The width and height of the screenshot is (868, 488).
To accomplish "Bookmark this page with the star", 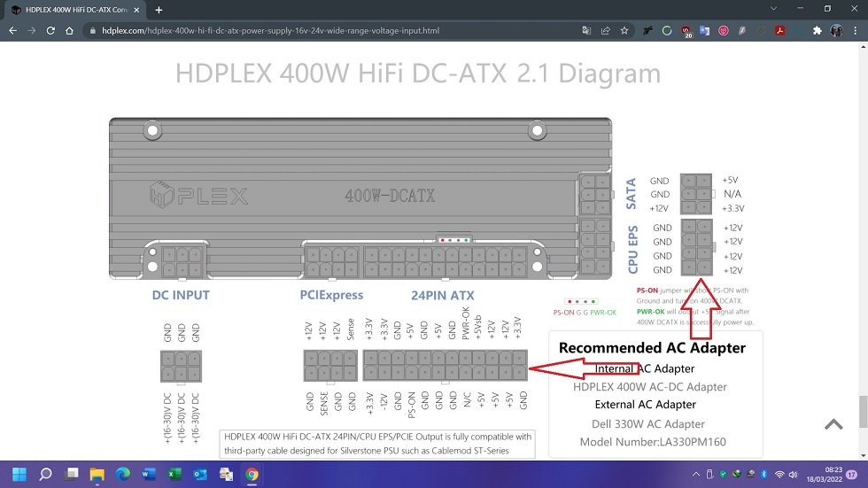I will 624,30.
